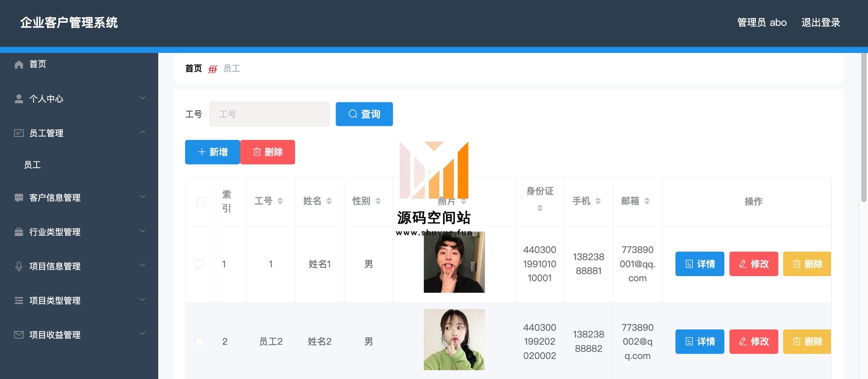Click the email cell 773890001@qq.com
Screen dimensions: 868x379
click(637, 264)
